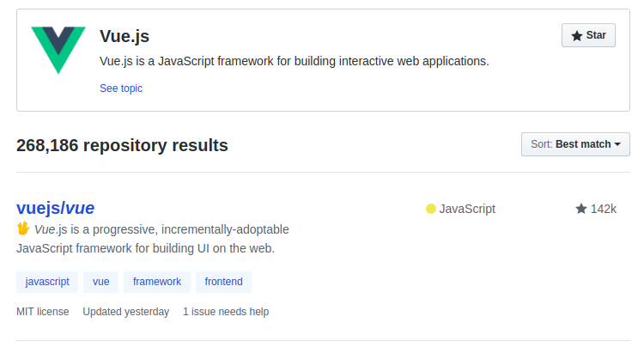The width and height of the screenshot is (644, 347).
Task: Click the star icon beside 142k
Action: pyautogui.click(x=581, y=209)
